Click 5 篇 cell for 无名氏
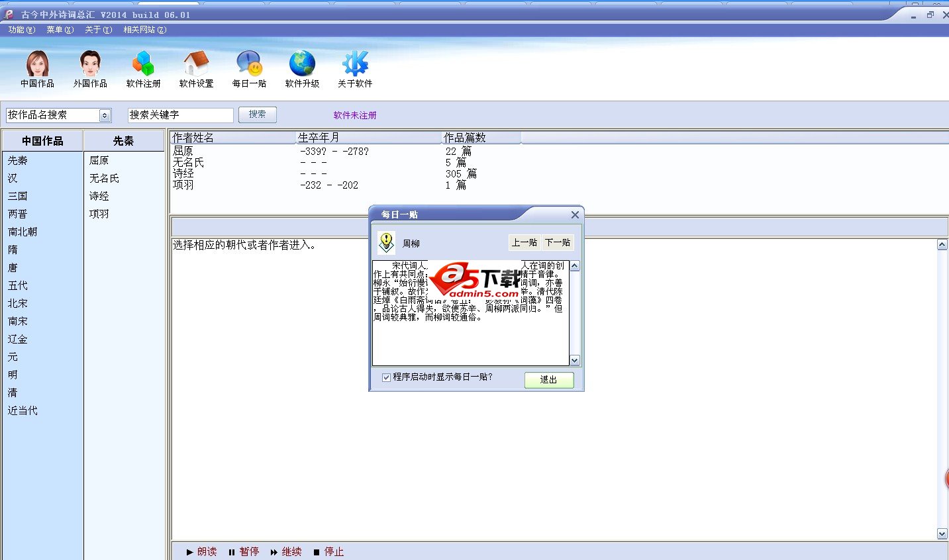The image size is (949, 560). coord(456,163)
